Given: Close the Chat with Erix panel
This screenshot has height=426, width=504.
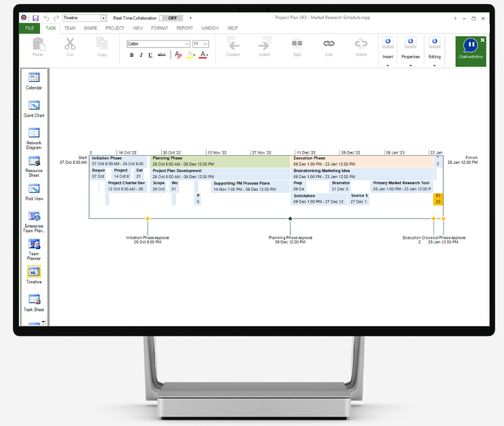Looking at the screenshot, I should (482, 40).
